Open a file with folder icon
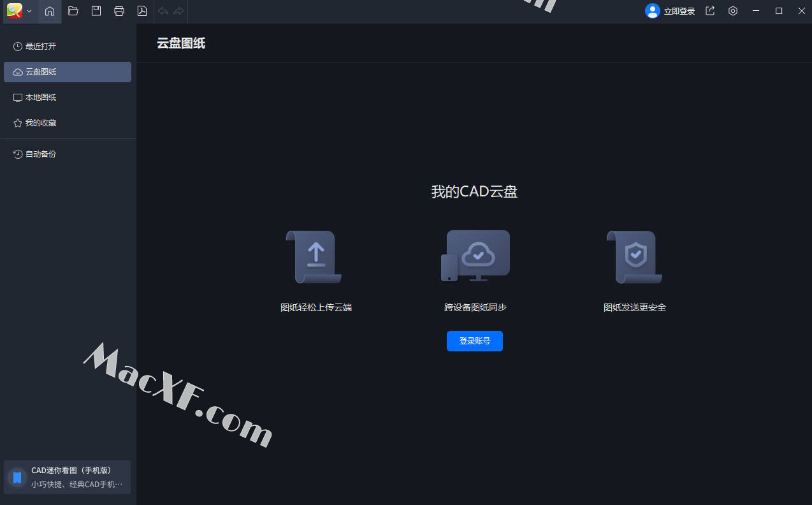The image size is (812, 505). click(73, 11)
